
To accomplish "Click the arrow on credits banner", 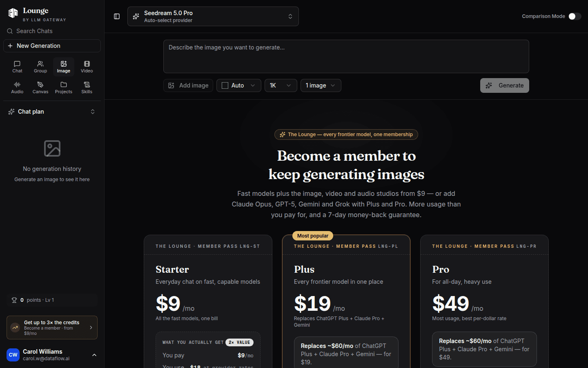I will tap(91, 328).
